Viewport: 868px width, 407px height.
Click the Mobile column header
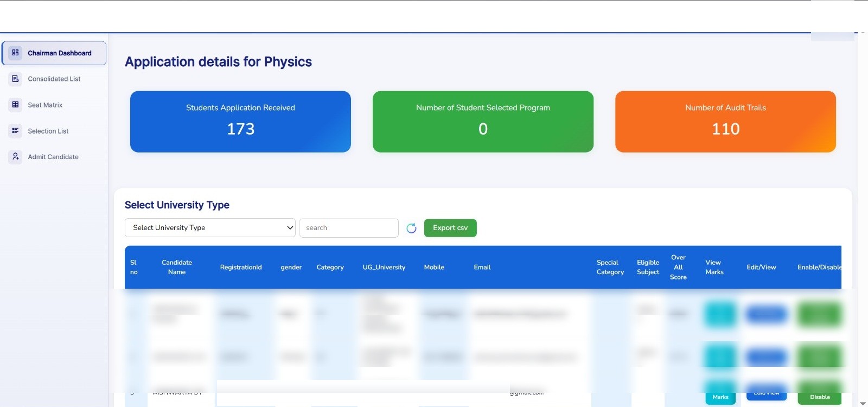coord(434,268)
